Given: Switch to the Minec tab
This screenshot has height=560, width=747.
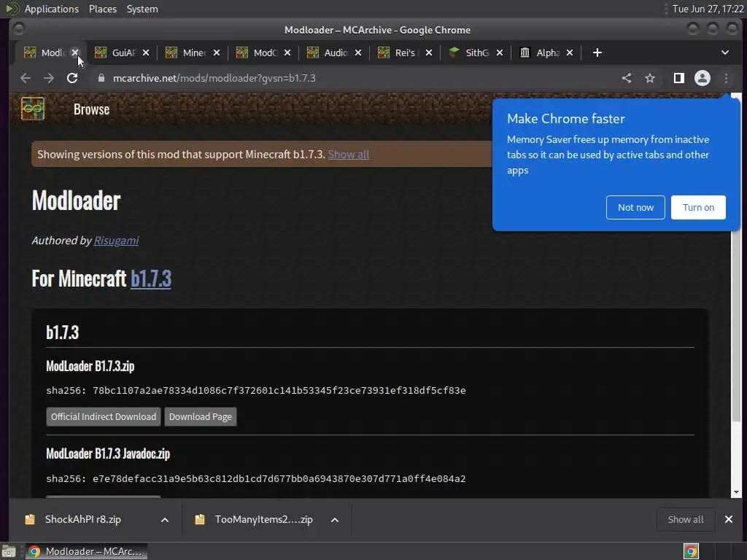Looking at the screenshot, I should point(188,52).
